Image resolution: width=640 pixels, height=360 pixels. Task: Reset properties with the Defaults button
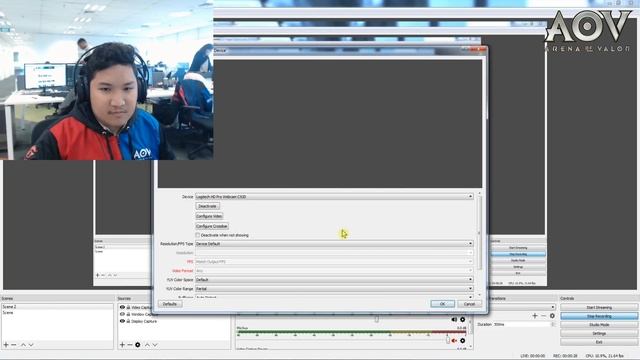(x=170, y=304)
